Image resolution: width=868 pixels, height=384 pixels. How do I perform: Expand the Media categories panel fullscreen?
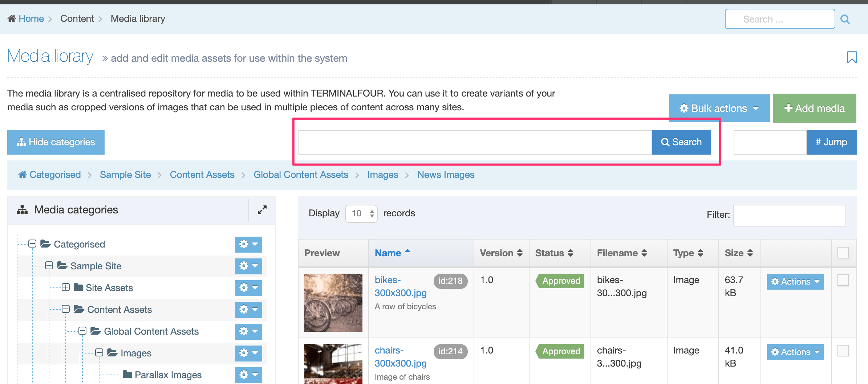(262, 210)
